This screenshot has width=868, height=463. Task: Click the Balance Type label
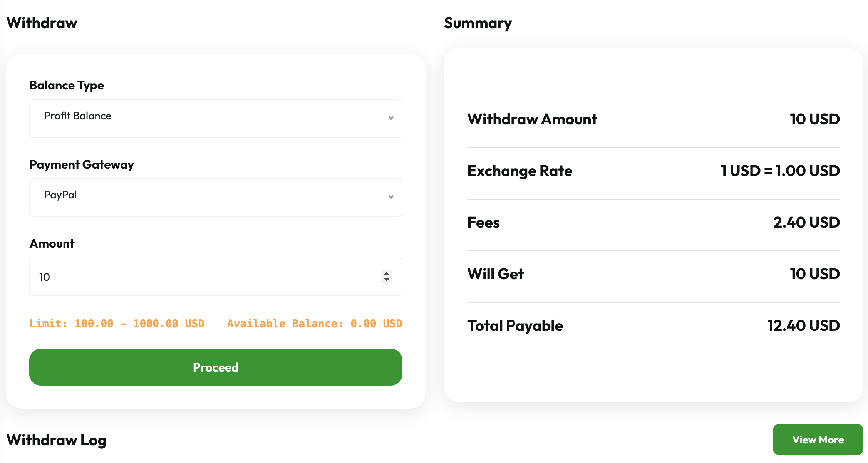tap(67, 85)
